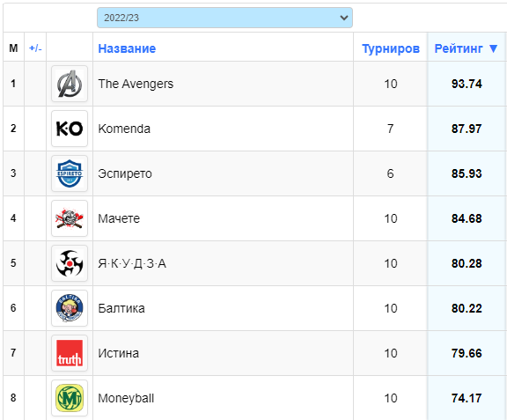The width and height of the screenshot is (507, 420).
Task: Click the dropdown chevron arrow
Action: point(344,18)
